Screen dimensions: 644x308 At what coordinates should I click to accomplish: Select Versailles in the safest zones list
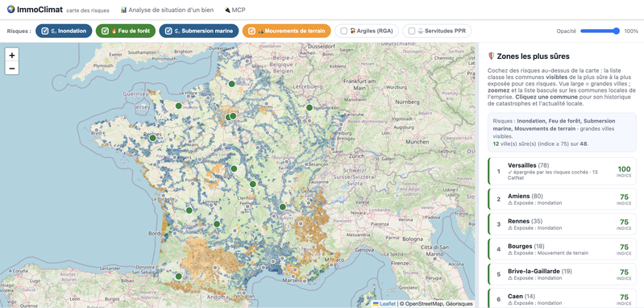tap(562, 171)
